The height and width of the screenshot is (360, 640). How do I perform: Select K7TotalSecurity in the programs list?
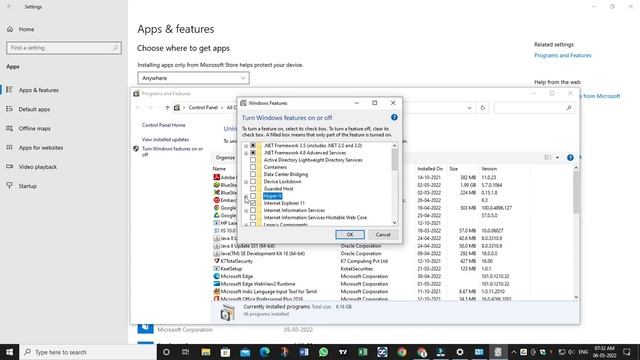pyautogui.click(x=371, y=261)
